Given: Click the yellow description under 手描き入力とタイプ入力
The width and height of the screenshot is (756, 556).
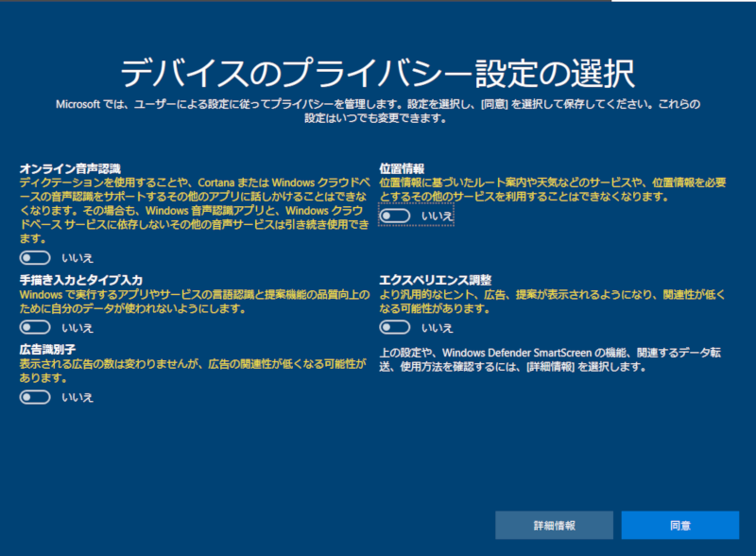Looking at the screenshot, I should pos(195,302).
